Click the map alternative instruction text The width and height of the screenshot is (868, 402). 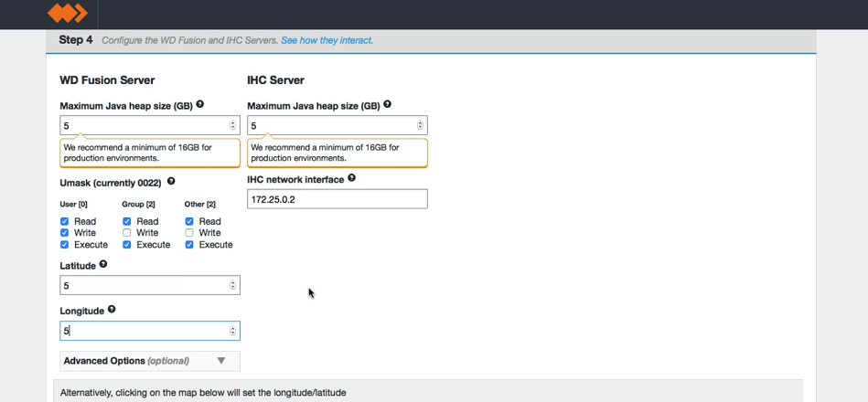(x=203, y=393)
